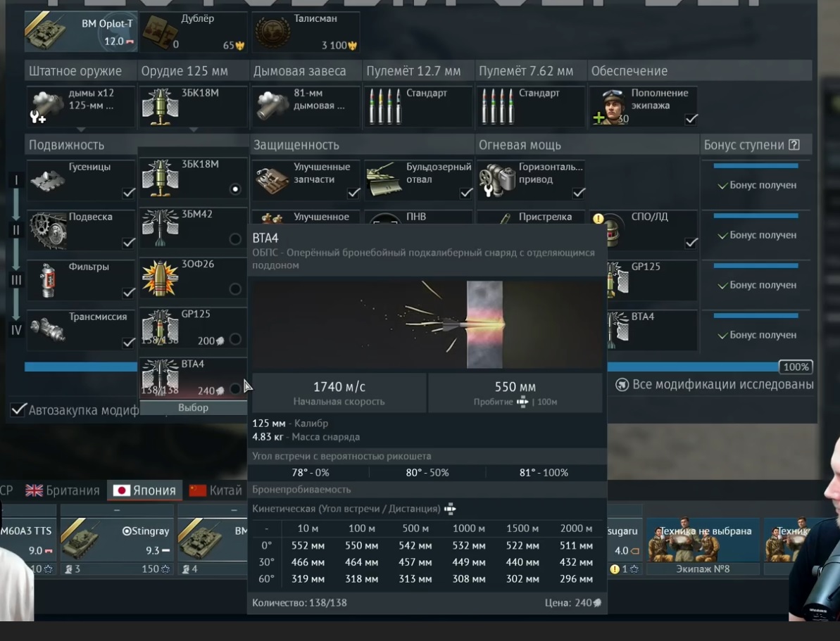Open the GP125 modification in Огневая мощь
Image resolution: width=840 pixels, height=641 pixels.
click(x=652, y=280)
